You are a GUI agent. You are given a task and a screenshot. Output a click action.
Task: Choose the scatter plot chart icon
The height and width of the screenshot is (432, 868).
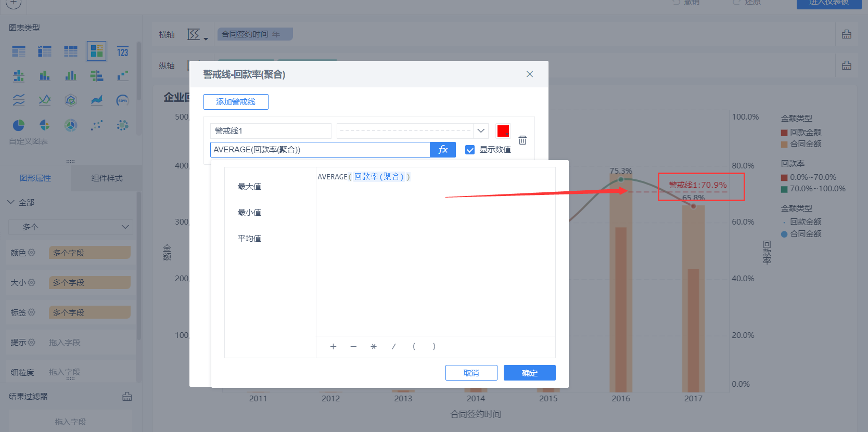pyautogui.click(x=97, y=125)
